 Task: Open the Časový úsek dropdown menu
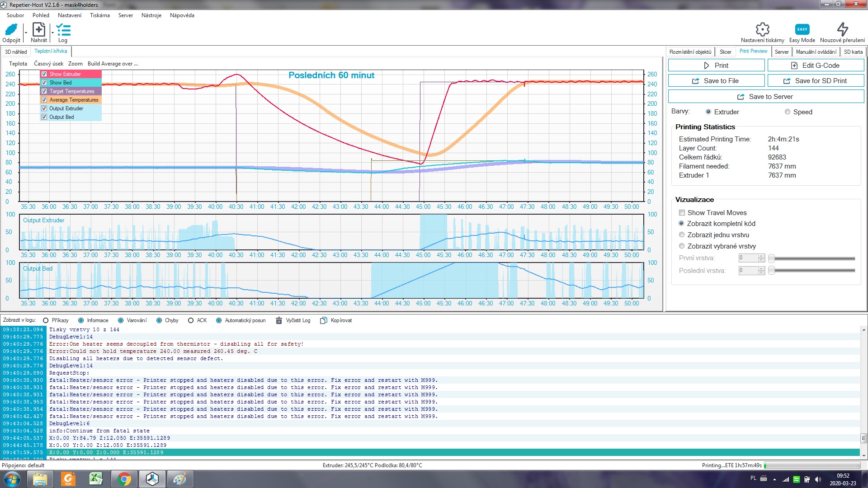48,64
